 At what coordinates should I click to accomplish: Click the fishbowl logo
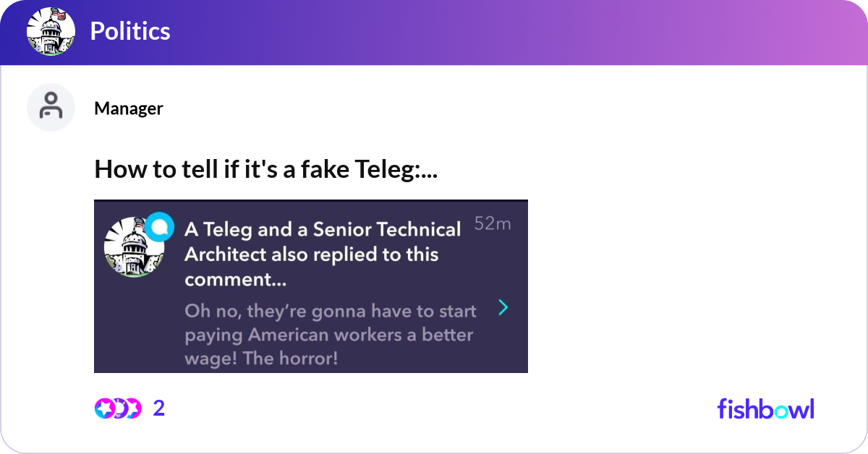click(765, 408)
